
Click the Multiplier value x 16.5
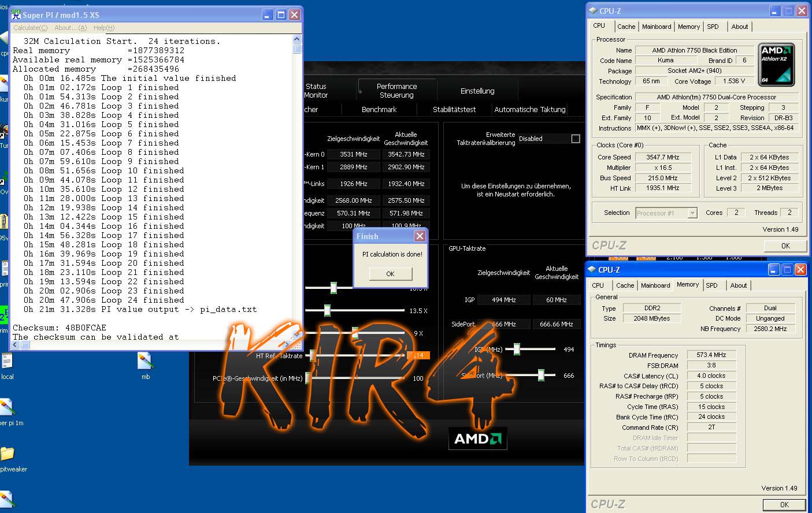tap(663, 168)
